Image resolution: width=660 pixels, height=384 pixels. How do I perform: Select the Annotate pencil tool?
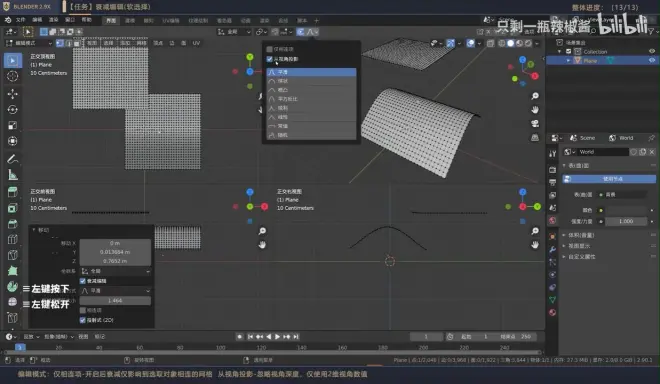click(13, 159)
